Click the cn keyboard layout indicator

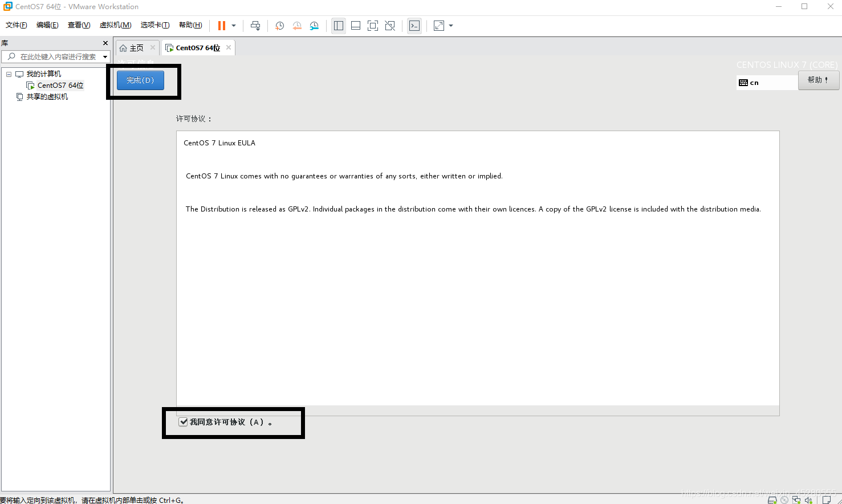click(x=767, y=83)
